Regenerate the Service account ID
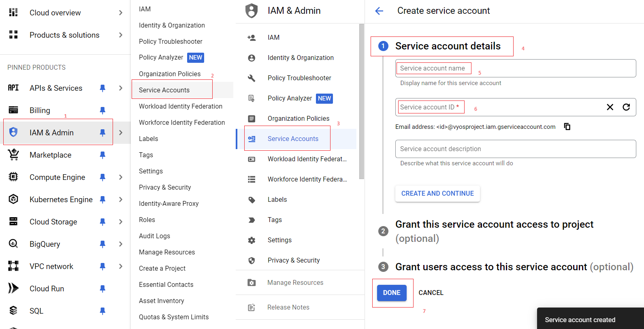 point(626,107)
